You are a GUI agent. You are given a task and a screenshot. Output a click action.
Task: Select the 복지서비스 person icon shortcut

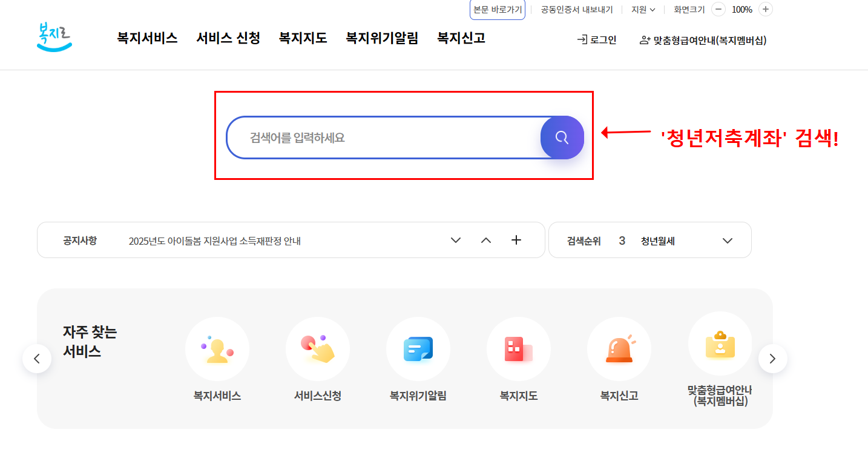(x=217, y=348)
